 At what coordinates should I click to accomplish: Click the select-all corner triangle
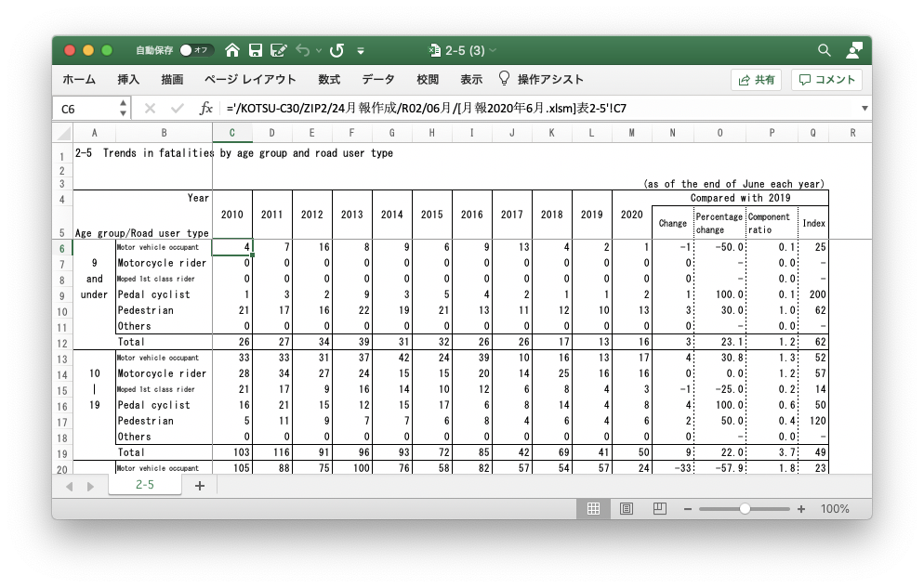pos(62,133)
